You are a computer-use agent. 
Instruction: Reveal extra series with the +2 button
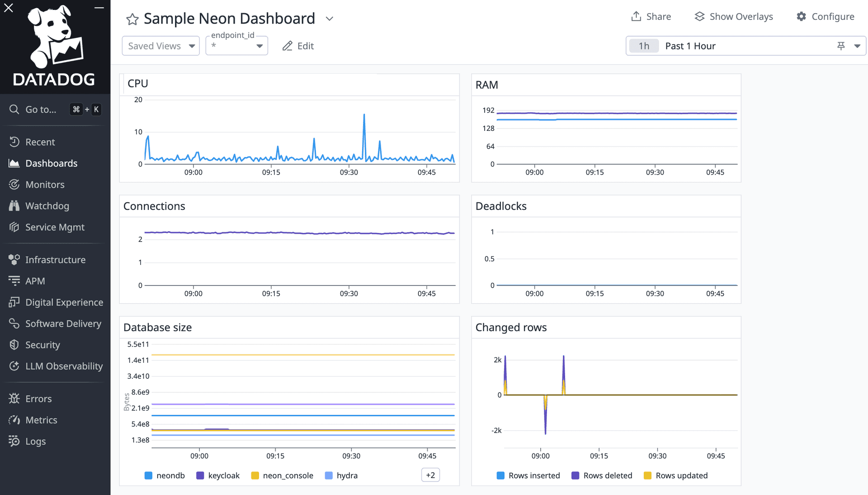point(430,475)
